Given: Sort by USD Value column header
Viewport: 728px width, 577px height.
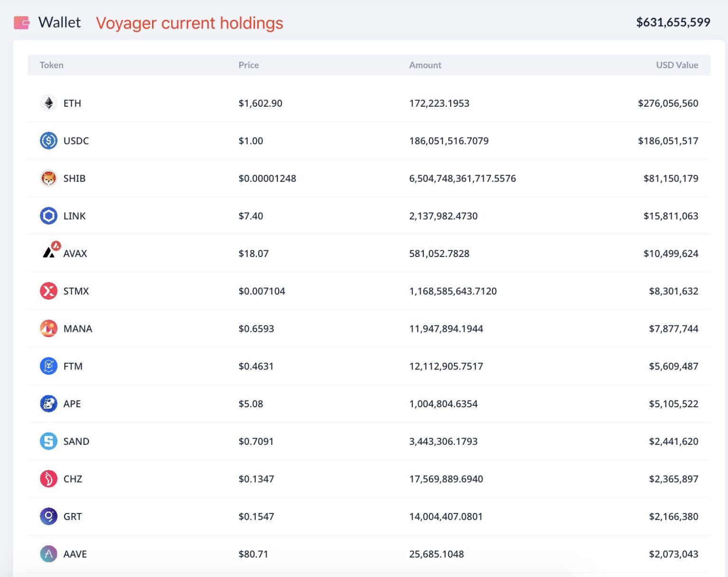Looking at the screenshot, I should point(676,65).
